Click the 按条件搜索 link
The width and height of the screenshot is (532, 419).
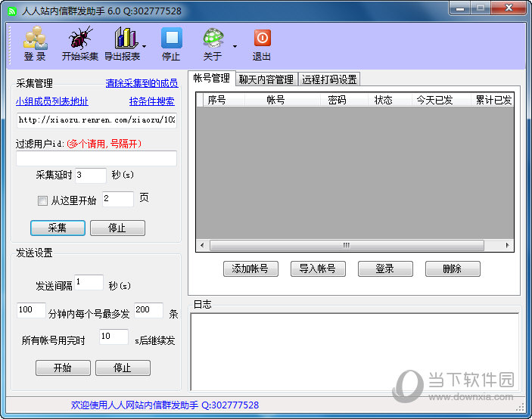click(151, 101)
